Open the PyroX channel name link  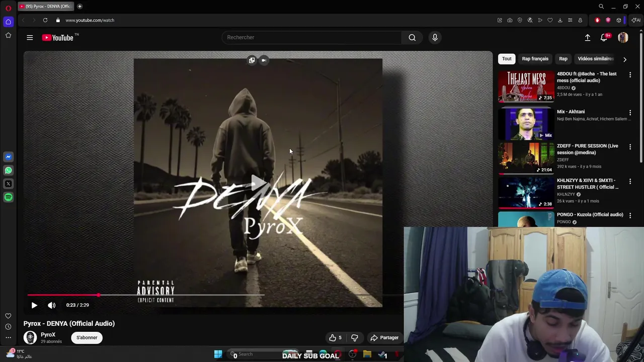click(x=48, y=335)
